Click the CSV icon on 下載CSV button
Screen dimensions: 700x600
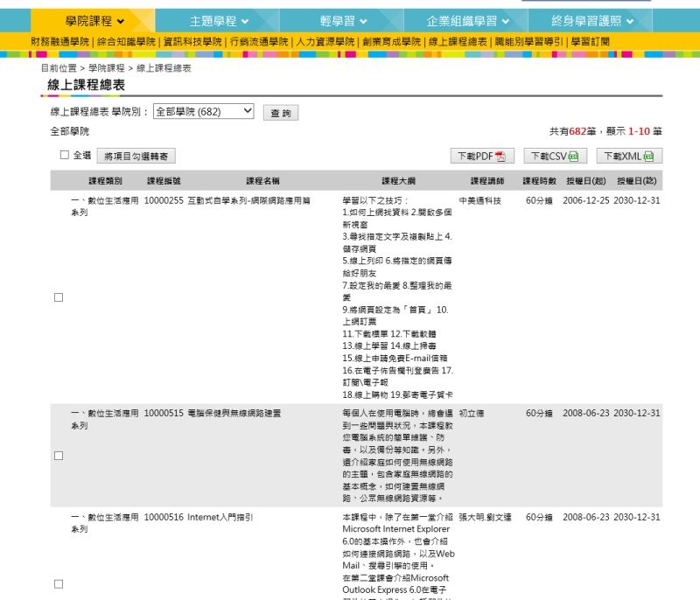point(573,157)
